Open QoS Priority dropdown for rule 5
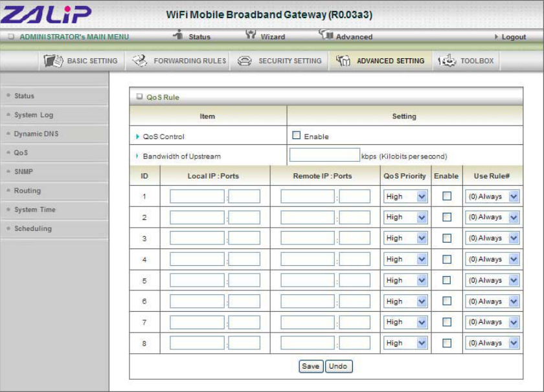 click(x=405, y=280)
